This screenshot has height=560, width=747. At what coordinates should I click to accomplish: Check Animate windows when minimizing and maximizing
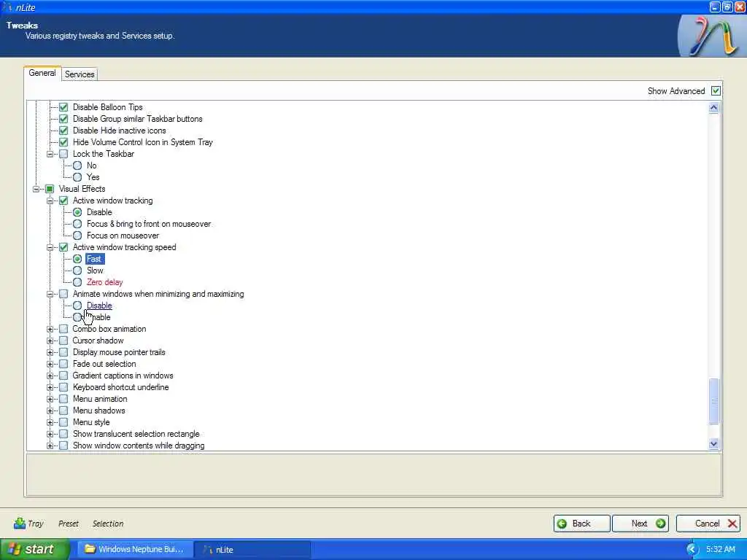click(x=63, y=294)
